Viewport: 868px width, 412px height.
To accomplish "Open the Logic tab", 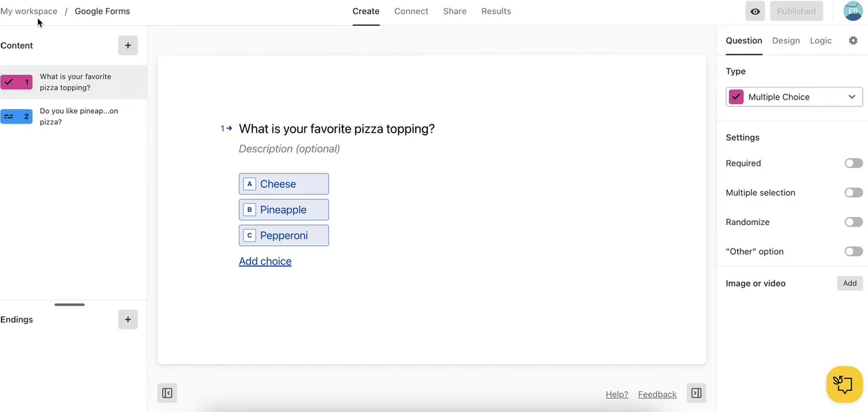I will (821, 41).
